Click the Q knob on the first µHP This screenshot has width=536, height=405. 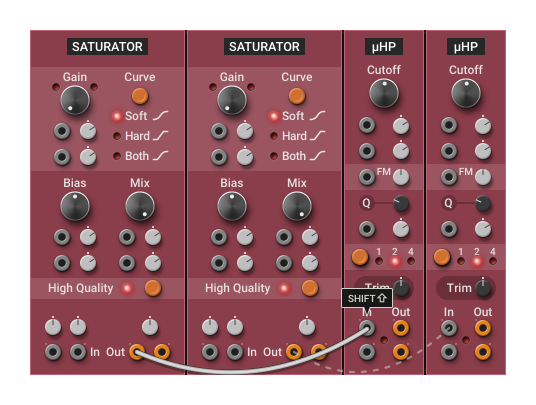pyautogui.click(x=401, y=203)
